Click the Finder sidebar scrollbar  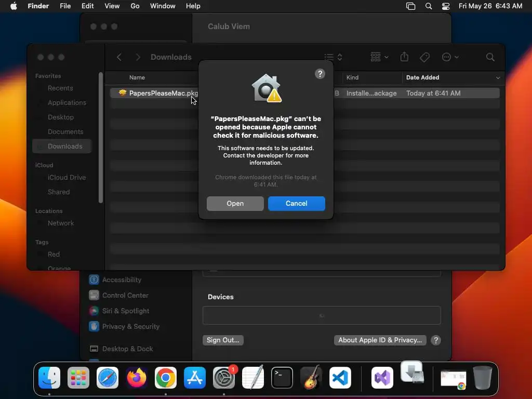[x=100, y=137]
